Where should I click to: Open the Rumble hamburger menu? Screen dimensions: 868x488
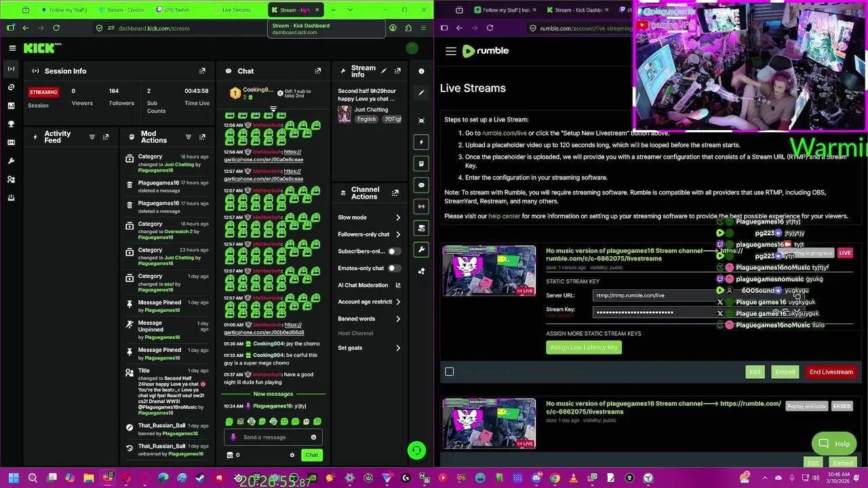450,51
